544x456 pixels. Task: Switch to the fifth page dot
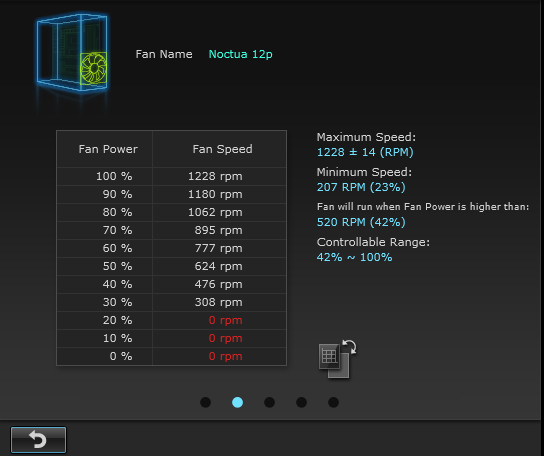tap(333, 402)
